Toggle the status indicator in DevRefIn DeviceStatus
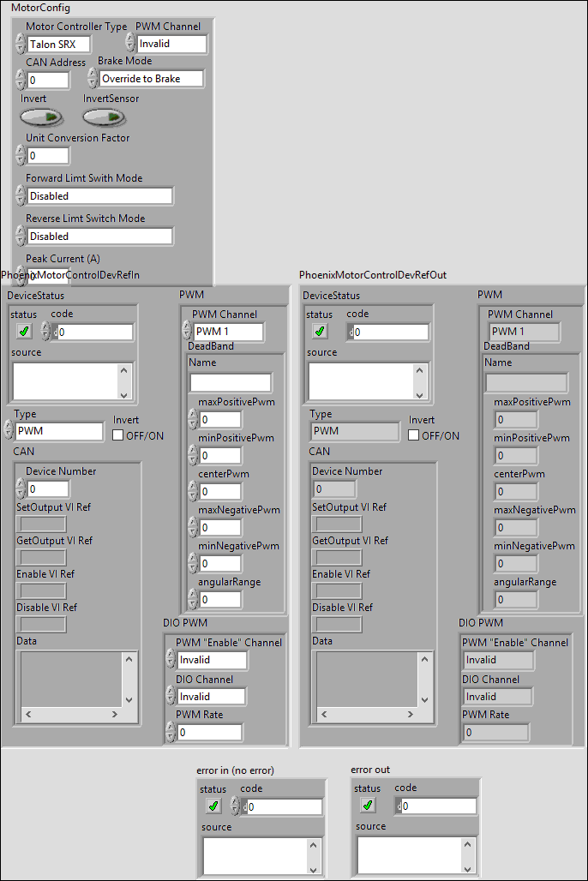 coord(24,332)
